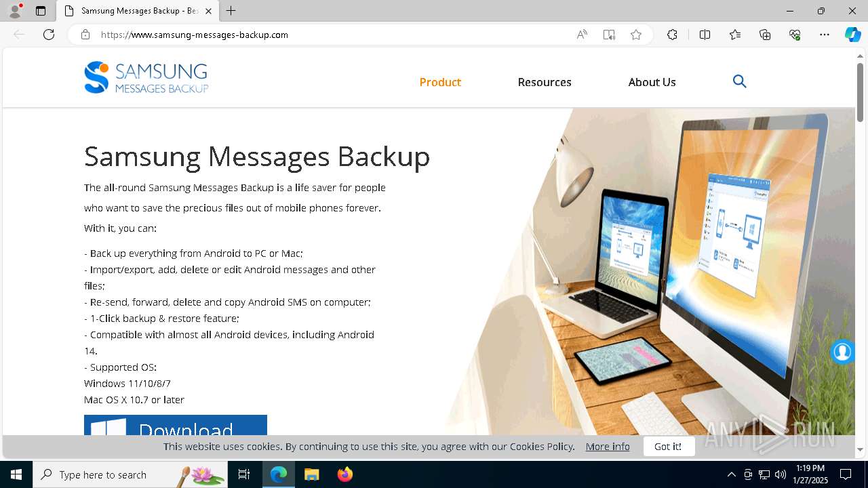Screen dimensions: 868x488
Task: Open the About Us menu
Action: click(652, 82)
